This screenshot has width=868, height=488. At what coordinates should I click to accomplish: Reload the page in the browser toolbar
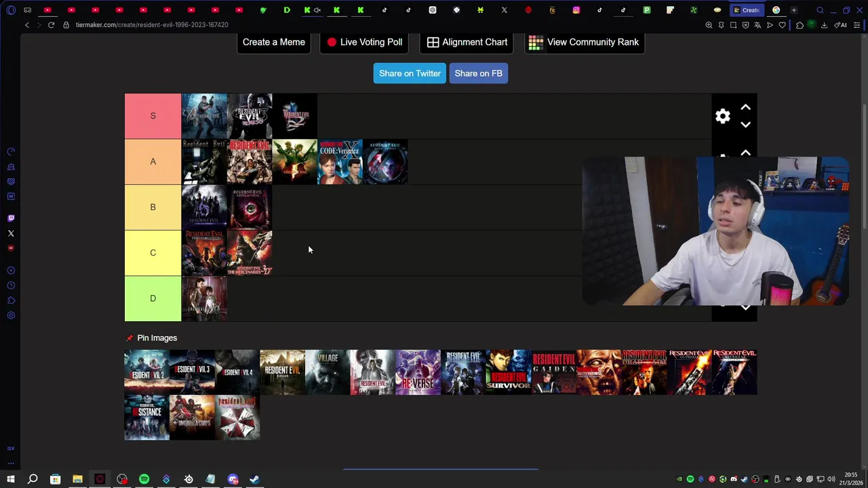click(x=51, y=25)
